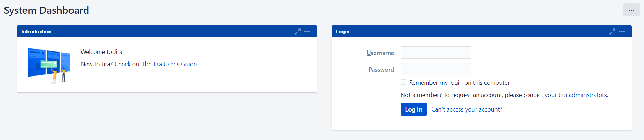Maximize the Login gadget
The width and height of the screenshot is (644, 140).
click(x=612, y=32)
